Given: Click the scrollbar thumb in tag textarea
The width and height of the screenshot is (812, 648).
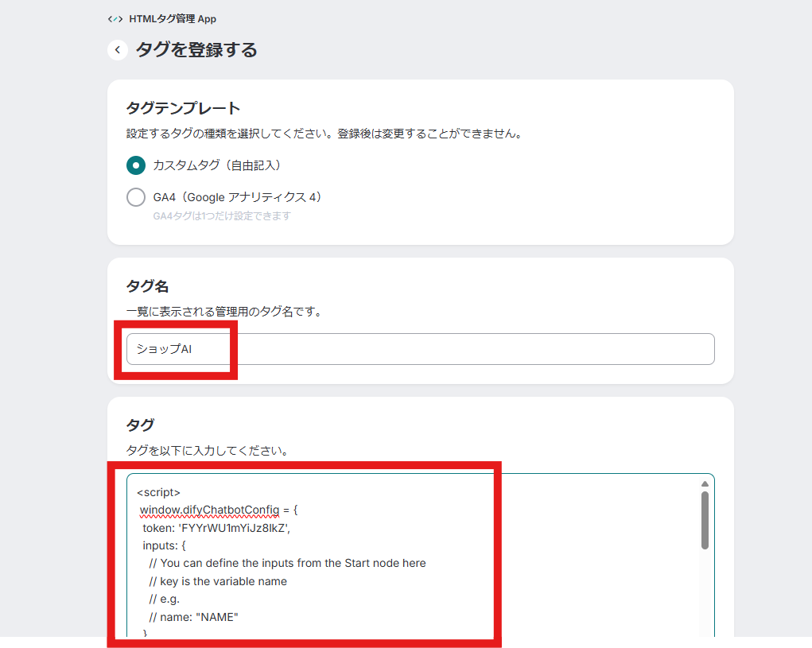Looking at the screenshot, I should 705,520.
